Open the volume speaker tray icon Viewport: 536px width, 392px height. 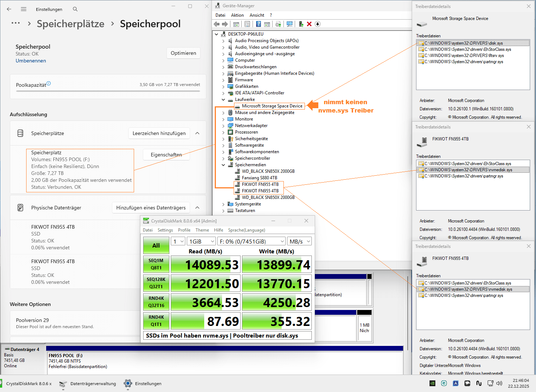click(x=499, y=383)
